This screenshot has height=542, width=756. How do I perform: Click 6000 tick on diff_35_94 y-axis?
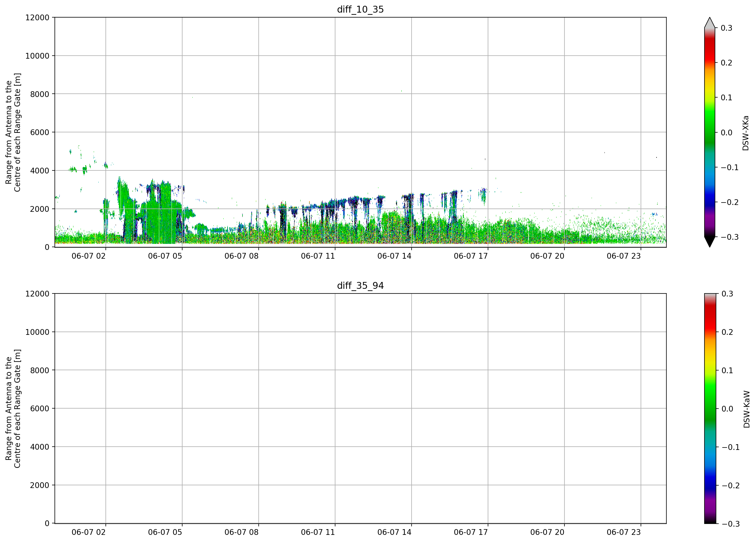40,408
